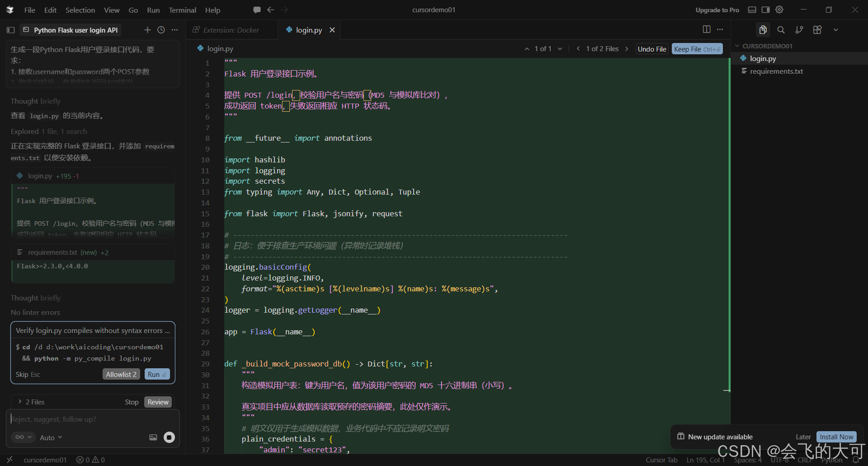The image size is (868, 466).
Task: Click Undo File button
Action: click(652, 49)
